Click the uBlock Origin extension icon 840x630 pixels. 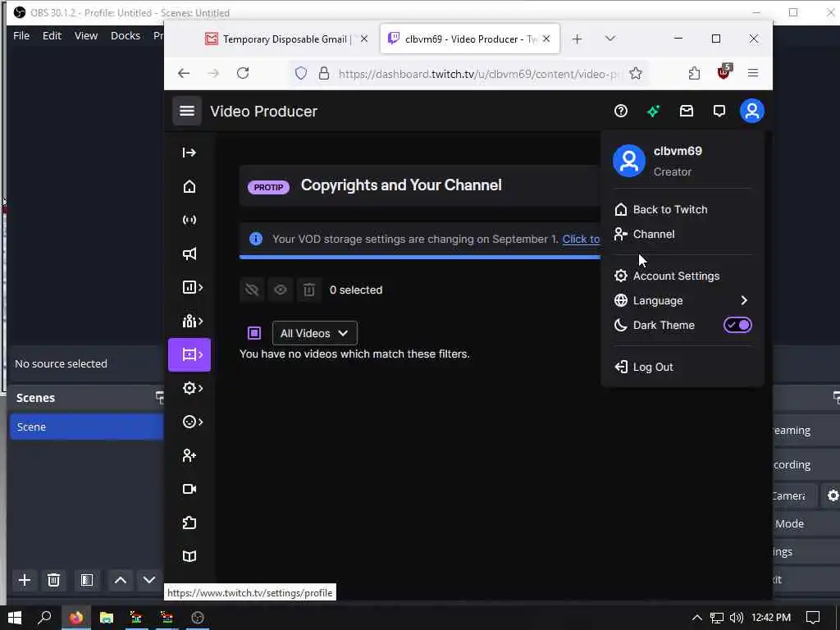[x=724, y=72]
